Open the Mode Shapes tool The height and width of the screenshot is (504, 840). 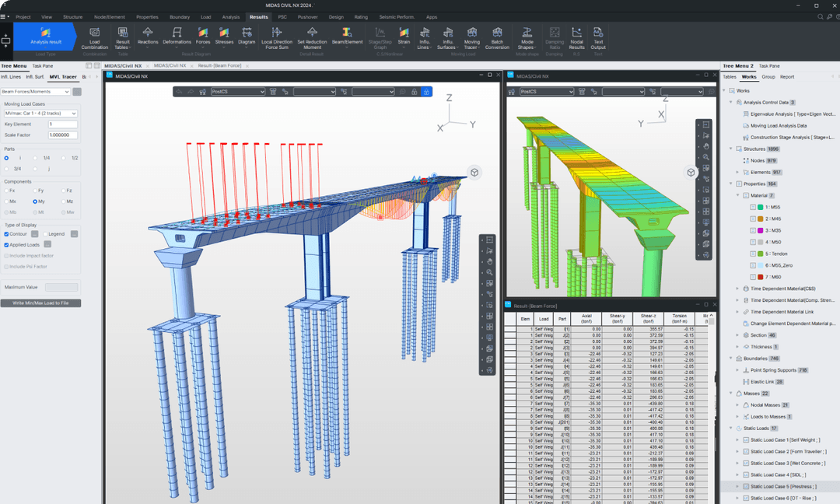(527, 38)
